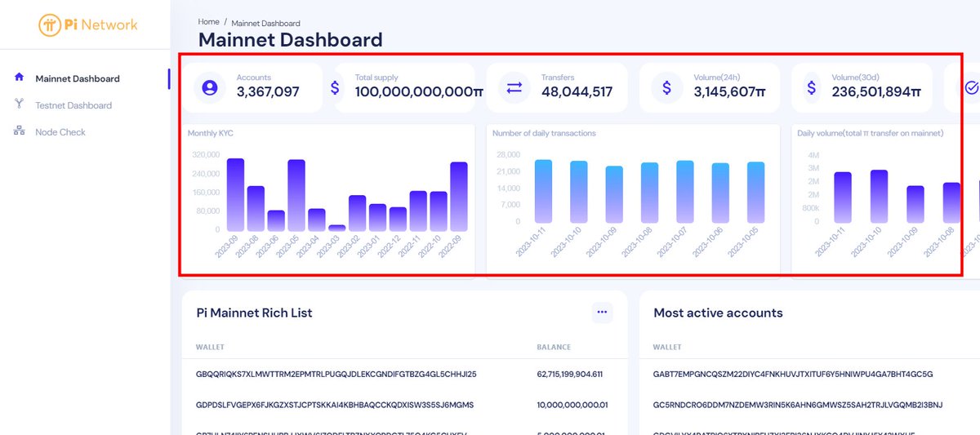Click the home icon beside Mainnet Dashboard
The height and width of the screenshot is (435, 980).
point(19,78)
